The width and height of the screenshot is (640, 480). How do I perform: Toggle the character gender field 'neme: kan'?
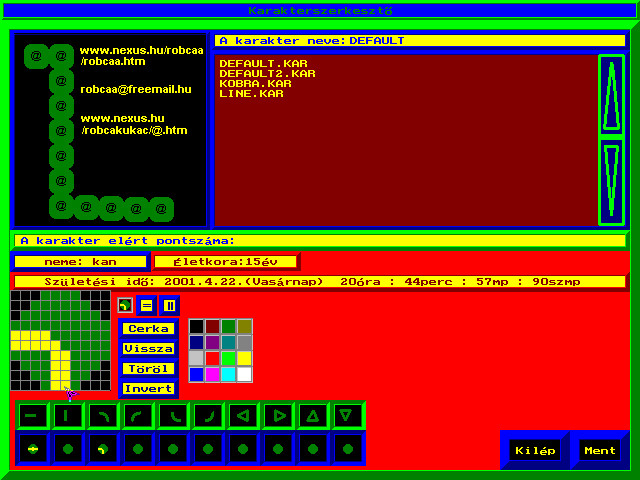click(x=80, y=262)
